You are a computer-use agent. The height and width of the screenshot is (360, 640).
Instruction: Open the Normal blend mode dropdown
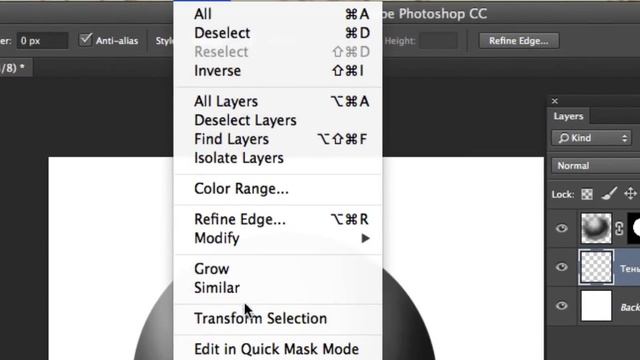pyautogui.click(x=596, y=166)
